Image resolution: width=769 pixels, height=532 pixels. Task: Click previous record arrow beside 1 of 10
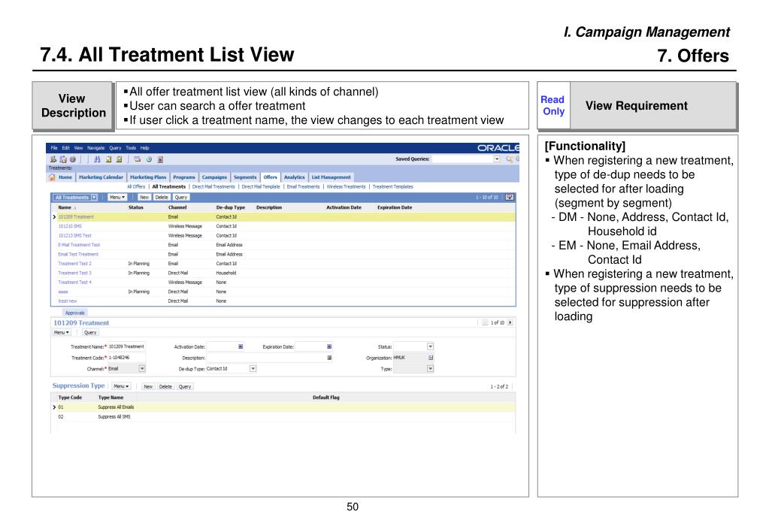[x=485, y=322]
